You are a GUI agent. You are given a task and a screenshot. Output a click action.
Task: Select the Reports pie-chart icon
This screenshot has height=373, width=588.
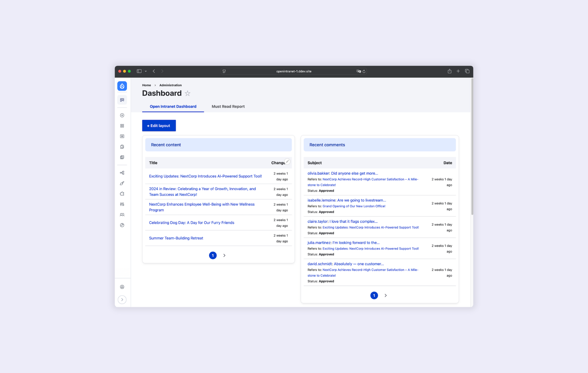pyautogui.click(x=122, y=225)
